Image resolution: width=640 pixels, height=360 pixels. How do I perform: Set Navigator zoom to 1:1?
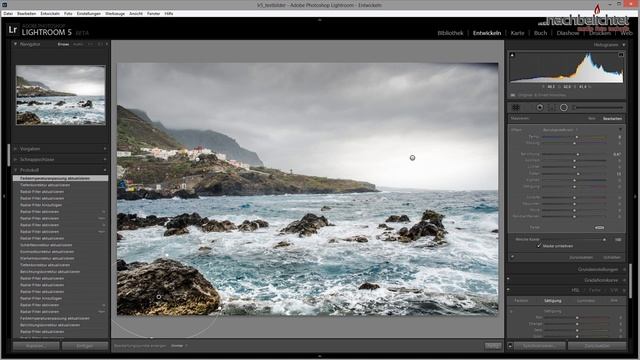pos(90,44)
